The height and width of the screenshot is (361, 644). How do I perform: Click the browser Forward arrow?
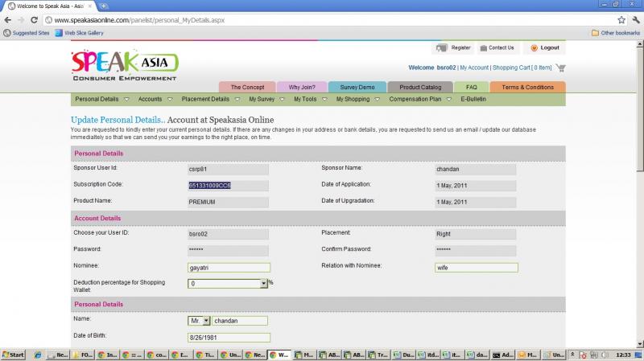pyautogui.click(x=21, y=20)
